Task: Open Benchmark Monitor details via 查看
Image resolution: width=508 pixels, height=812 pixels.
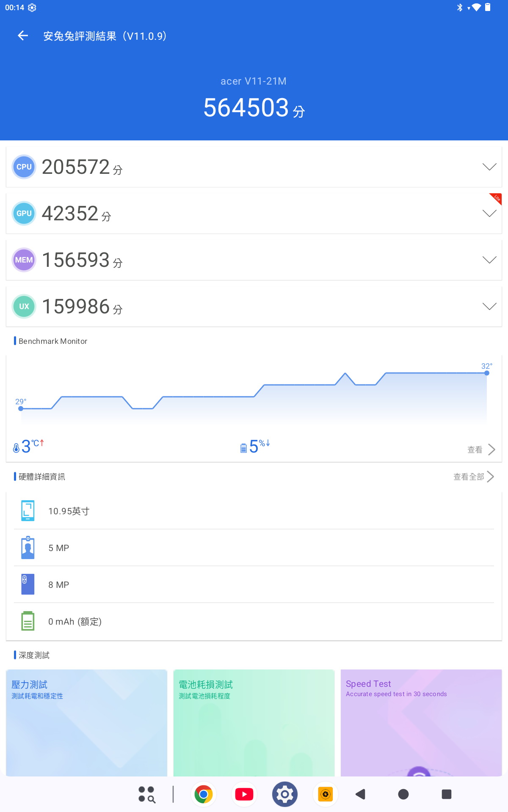Action: (481, 450)
